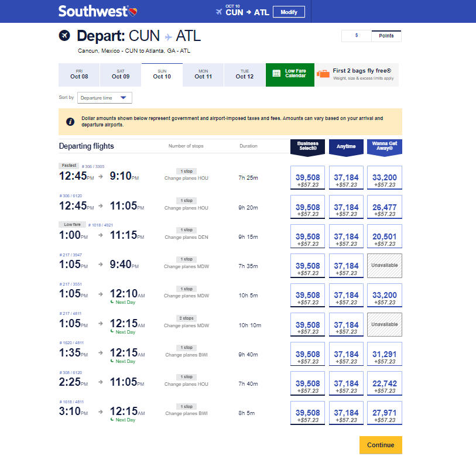The height and width of the screenshot is (456, 476).
Task: Open the Sort by Departure time dropdown
Action: (x=104, y=98)
